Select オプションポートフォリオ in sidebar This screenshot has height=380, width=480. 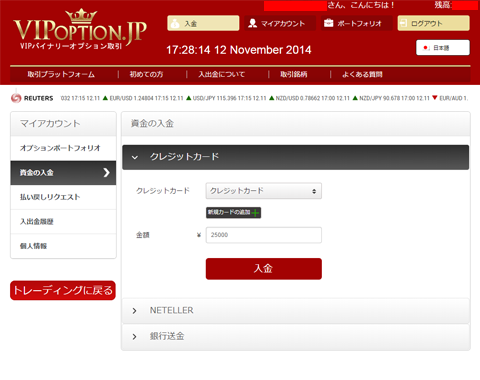(x=63, y=148)
